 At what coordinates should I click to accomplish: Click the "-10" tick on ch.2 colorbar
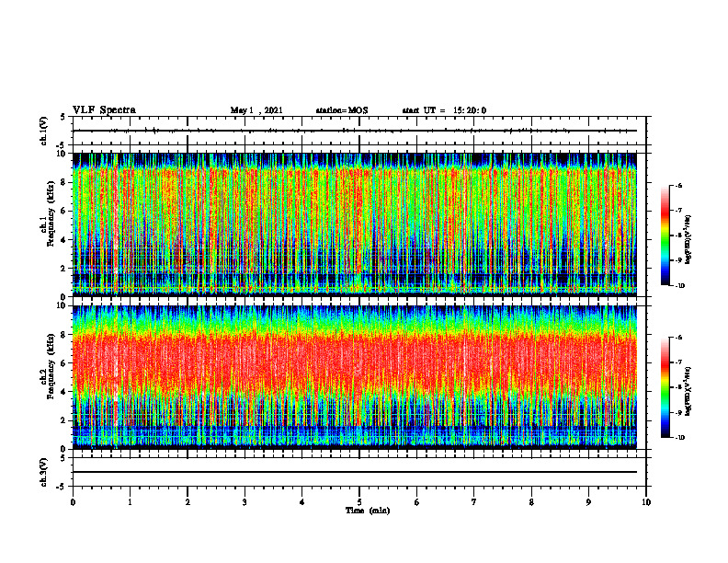click(x=679, y=438)
